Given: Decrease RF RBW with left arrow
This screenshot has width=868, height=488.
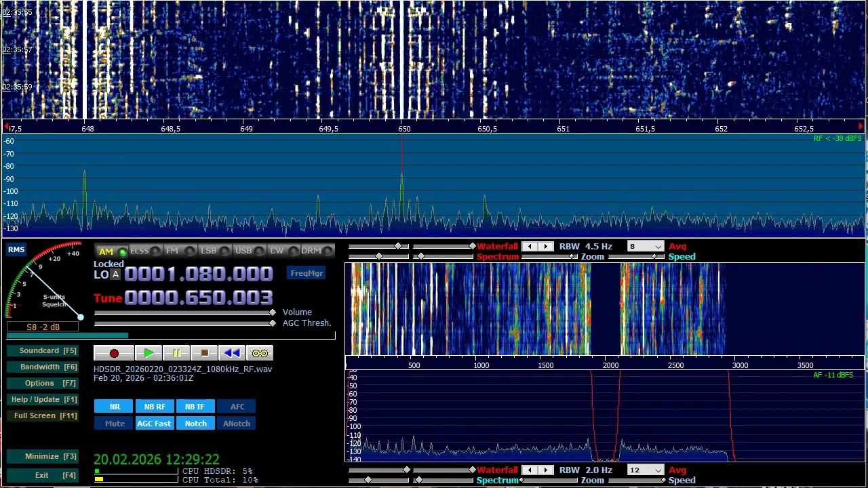Looking at the screenshot, I should pyautogui.click(x=530, y=247).
